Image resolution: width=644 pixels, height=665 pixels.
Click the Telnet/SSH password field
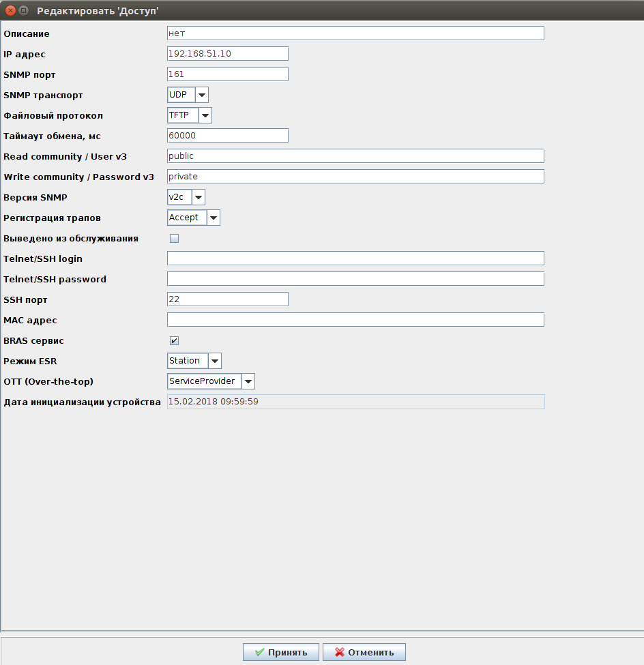tap(355, 279)
